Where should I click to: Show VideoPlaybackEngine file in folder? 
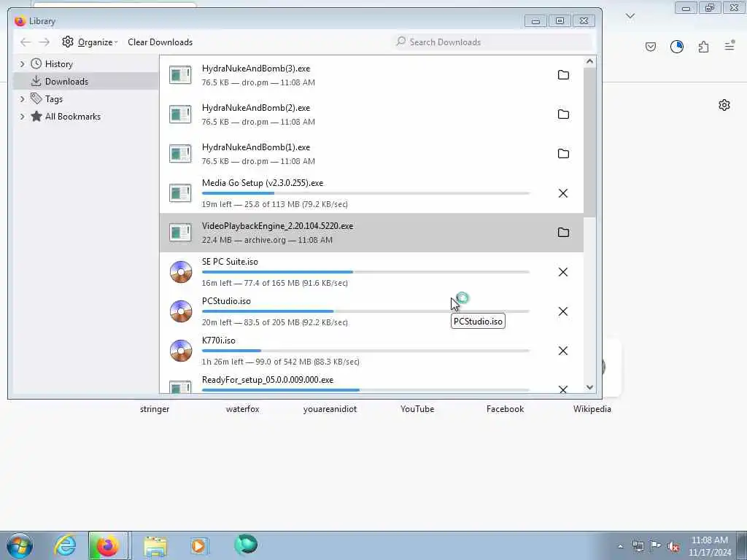(563, 233)
